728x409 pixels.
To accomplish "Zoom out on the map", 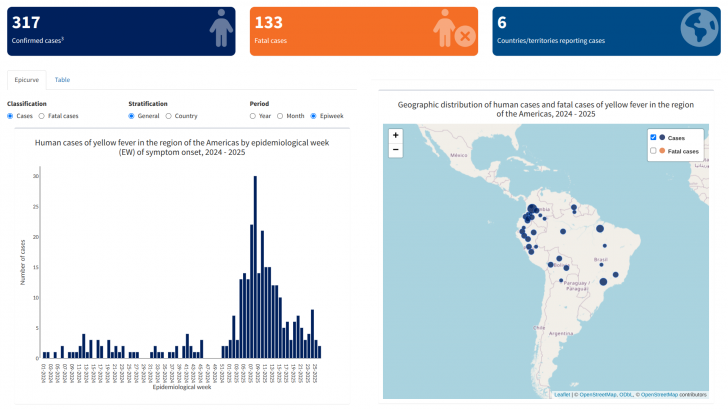I will (x=396, y=150).
